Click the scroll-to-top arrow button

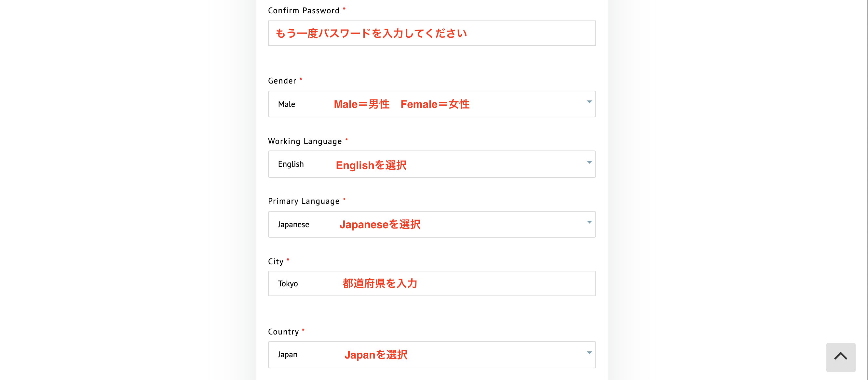[841, 357]
